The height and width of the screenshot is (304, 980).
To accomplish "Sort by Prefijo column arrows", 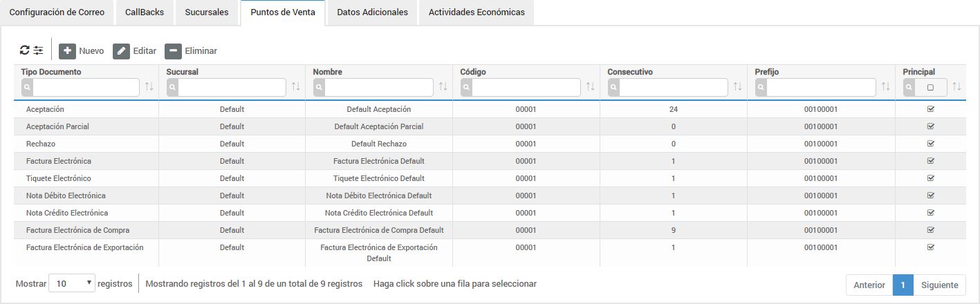I will (x=885, y=86).
